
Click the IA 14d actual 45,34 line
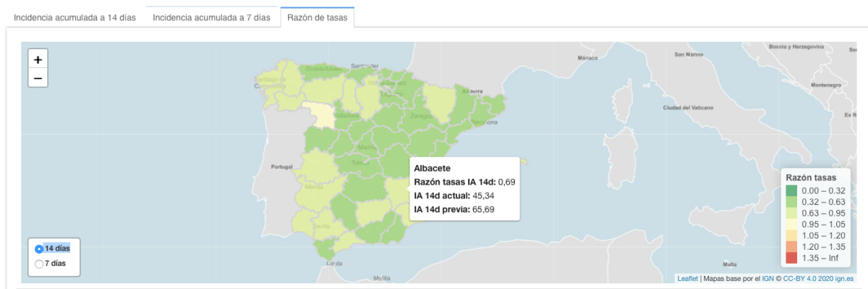[454, 196]
